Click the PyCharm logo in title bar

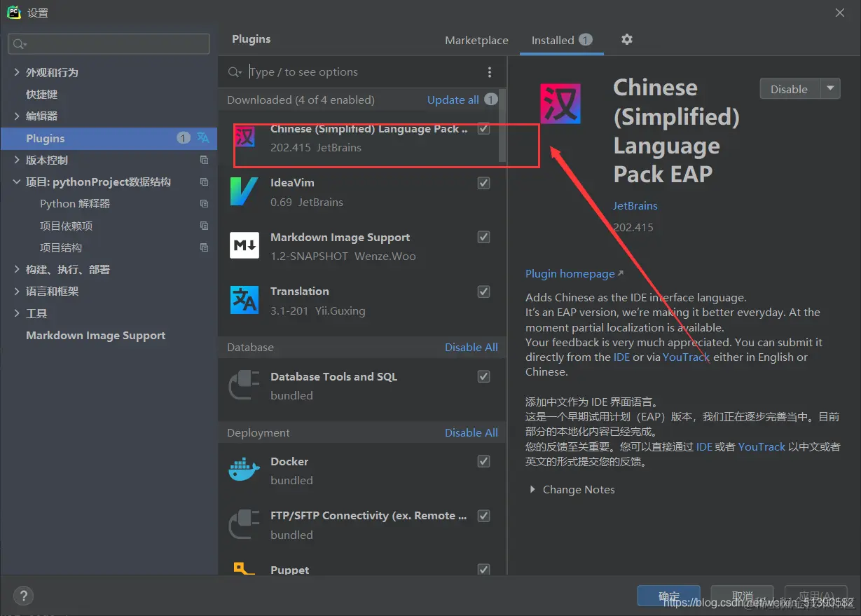[x=14, y=13]
